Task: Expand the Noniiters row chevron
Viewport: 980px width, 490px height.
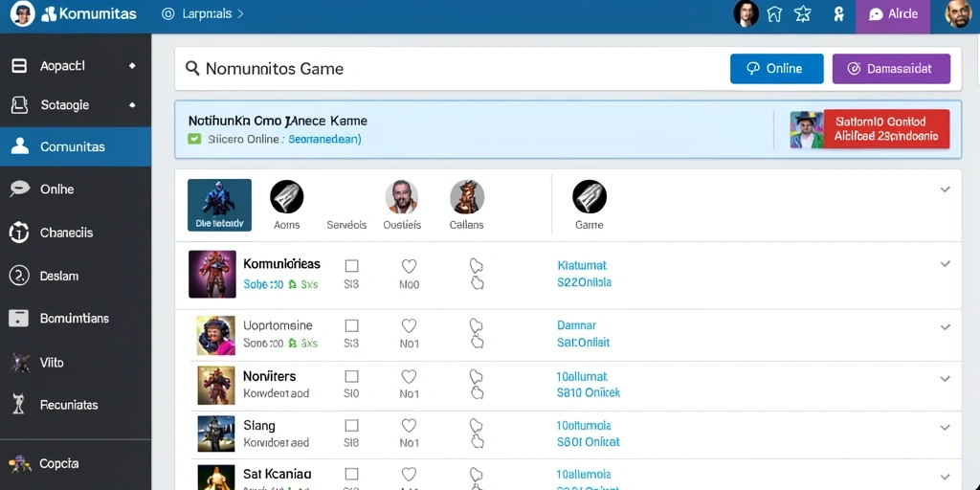Action: [945, 378]
